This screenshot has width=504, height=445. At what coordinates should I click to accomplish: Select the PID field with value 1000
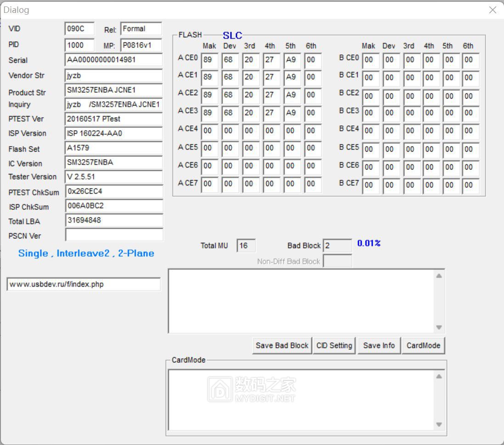click(x=79, y=45)
